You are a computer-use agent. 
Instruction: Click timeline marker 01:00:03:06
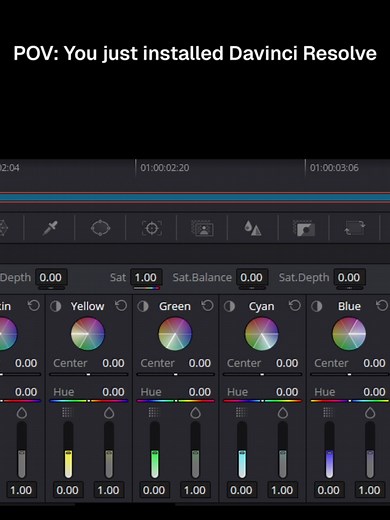point(334,167)
